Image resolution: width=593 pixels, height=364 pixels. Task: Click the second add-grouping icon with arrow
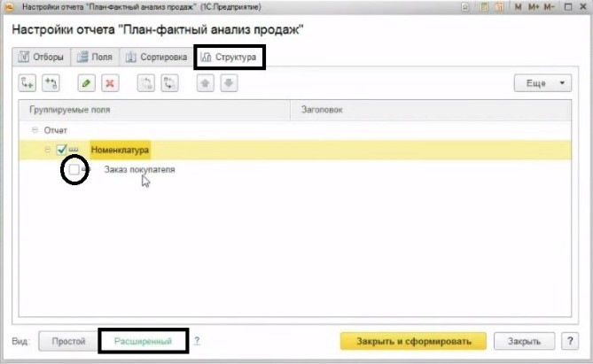pos(51,83)
